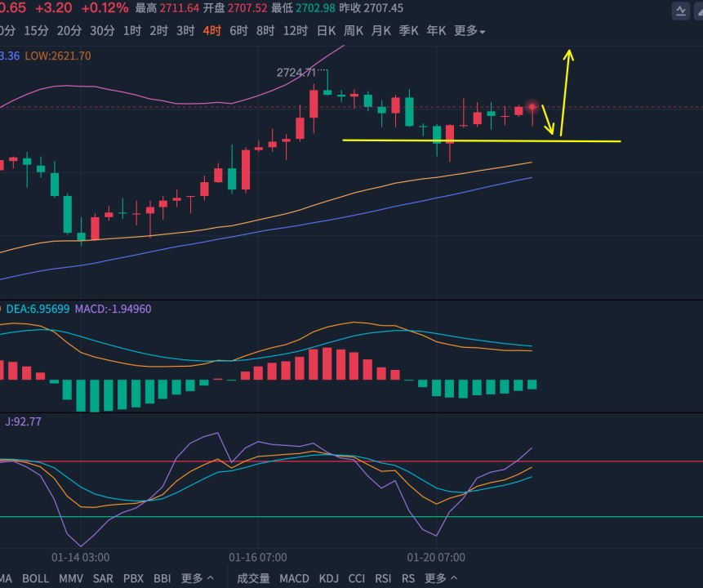Click the J:92.77 KDJ value

(24, 421)
